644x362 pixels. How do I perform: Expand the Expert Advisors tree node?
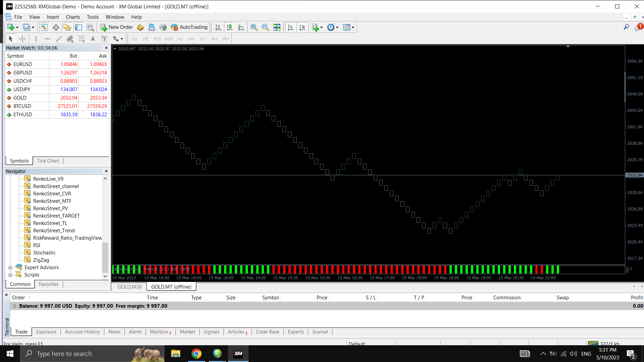coord(10,267)
